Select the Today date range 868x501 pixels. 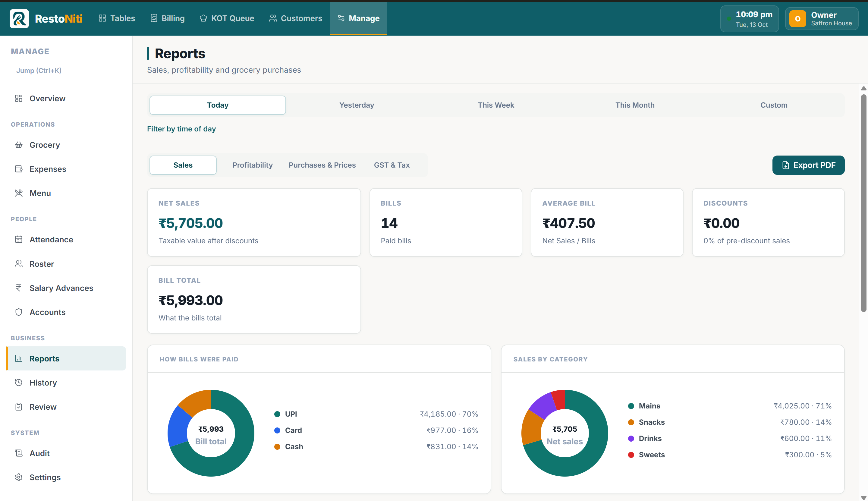217,105
